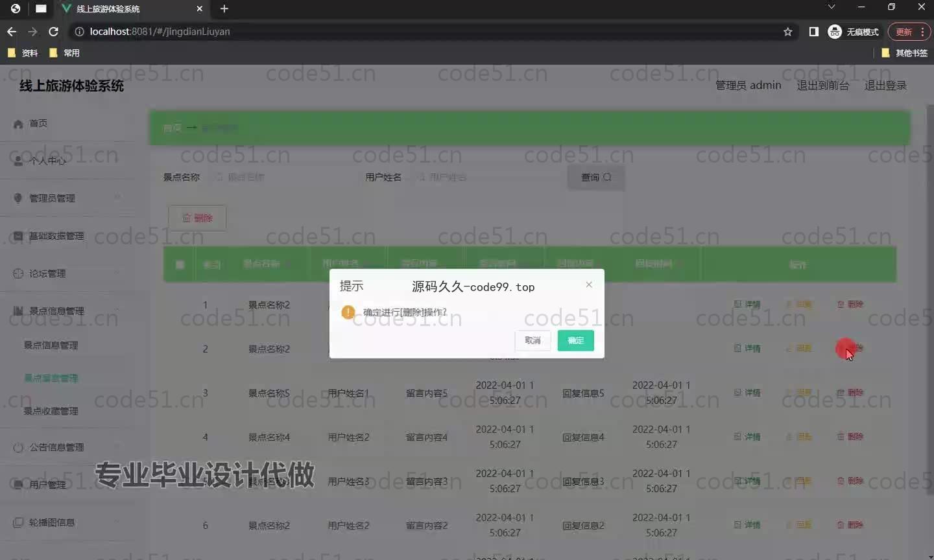
Task: Close the 提示 dialog with the X icon
Action: [589, 285]
